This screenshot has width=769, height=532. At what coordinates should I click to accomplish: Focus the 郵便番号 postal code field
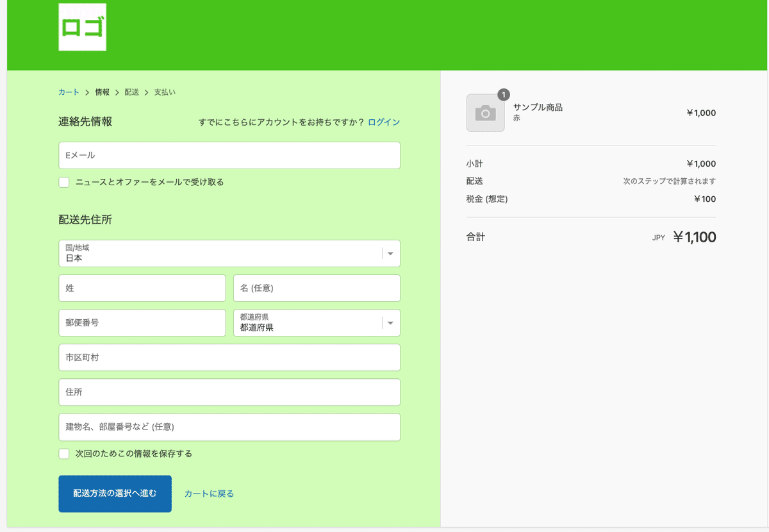142,323
